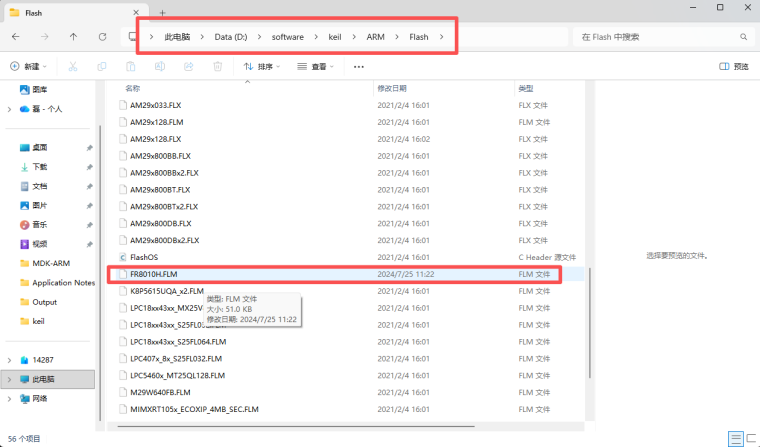Click the 'keil' breadcrumb in address bar
Screen dimensions: 760x447
click(x=334, y=37)
